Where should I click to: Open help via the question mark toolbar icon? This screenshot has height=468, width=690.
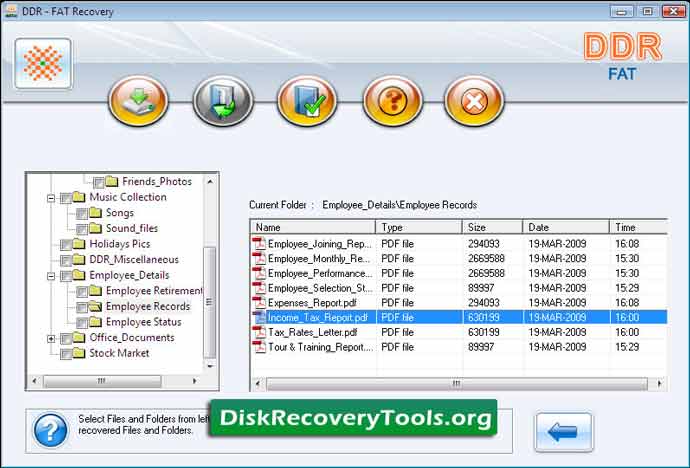point(392,101)
